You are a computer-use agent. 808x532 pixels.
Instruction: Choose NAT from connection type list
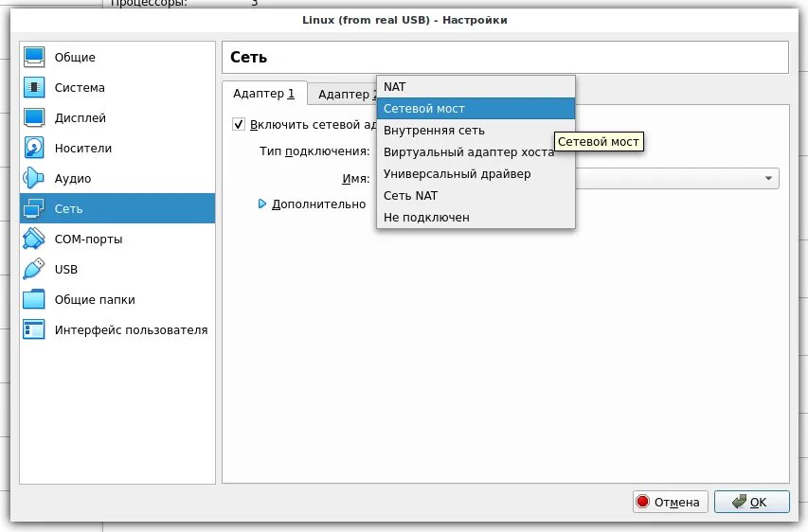tap(476, 86)
